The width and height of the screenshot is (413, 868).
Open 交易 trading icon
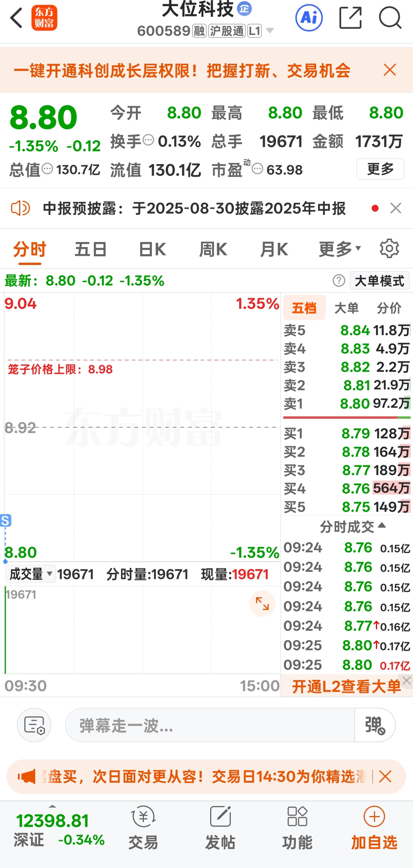[143, 828]
